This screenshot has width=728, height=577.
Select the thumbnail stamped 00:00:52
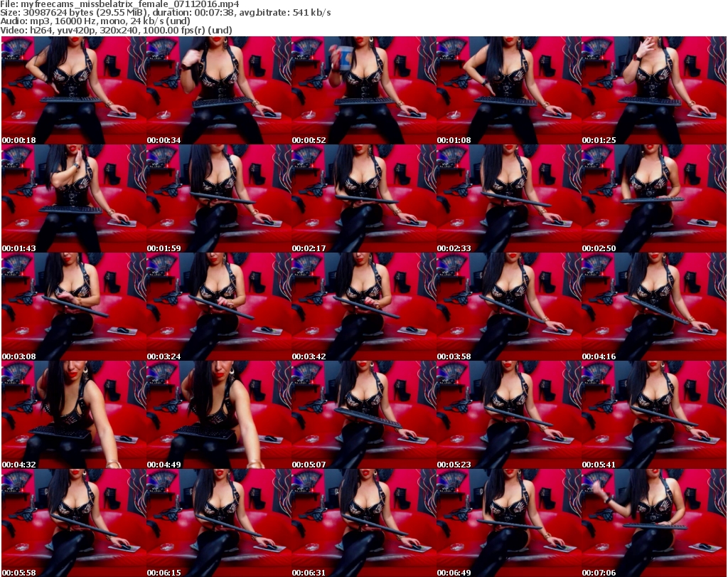(363, 90)
